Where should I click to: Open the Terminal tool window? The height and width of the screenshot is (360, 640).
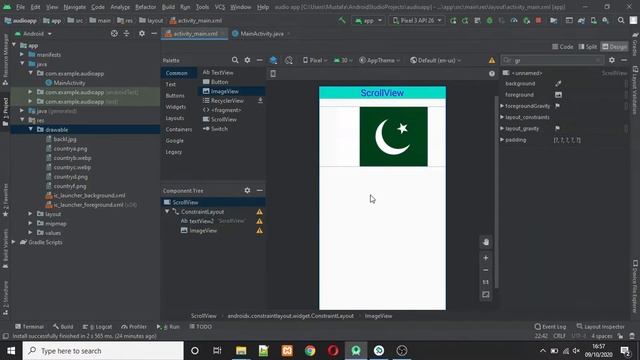tap(29, 327)
